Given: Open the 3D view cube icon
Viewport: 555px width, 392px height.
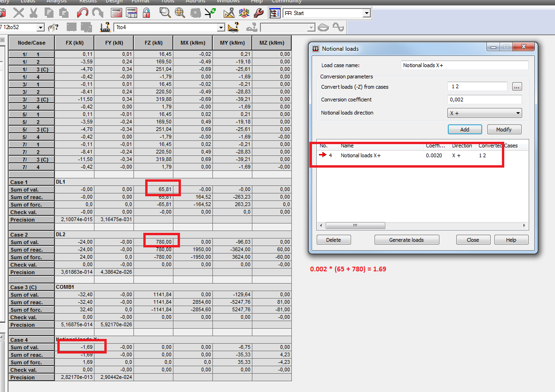Looking at the screenshot, I should point(244,13).
